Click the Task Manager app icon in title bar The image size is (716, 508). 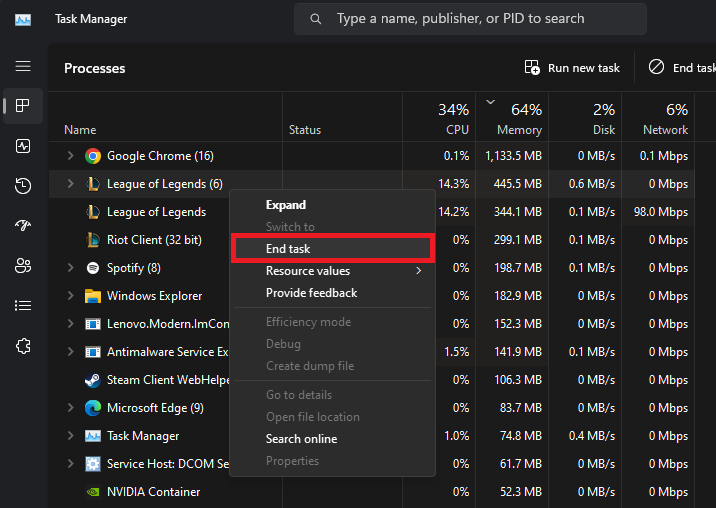point(23,20)
